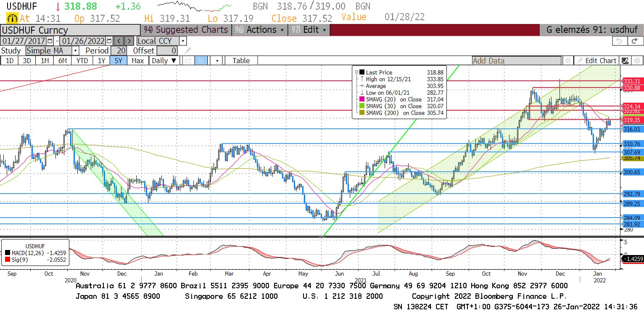
Task: Click the 333.31 red price level label
Action: (x=632, y=81)
